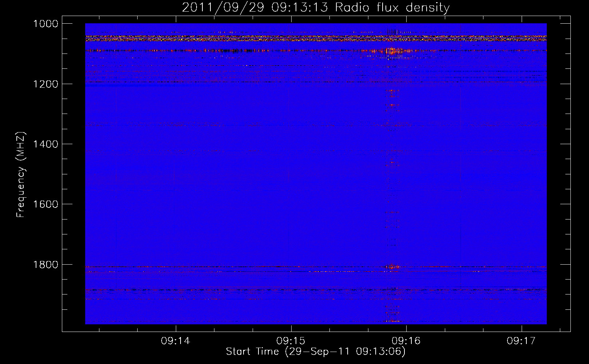Click the 1400 frequency tick label
This screenshot has height=364, width=589.
coord(46,144)
